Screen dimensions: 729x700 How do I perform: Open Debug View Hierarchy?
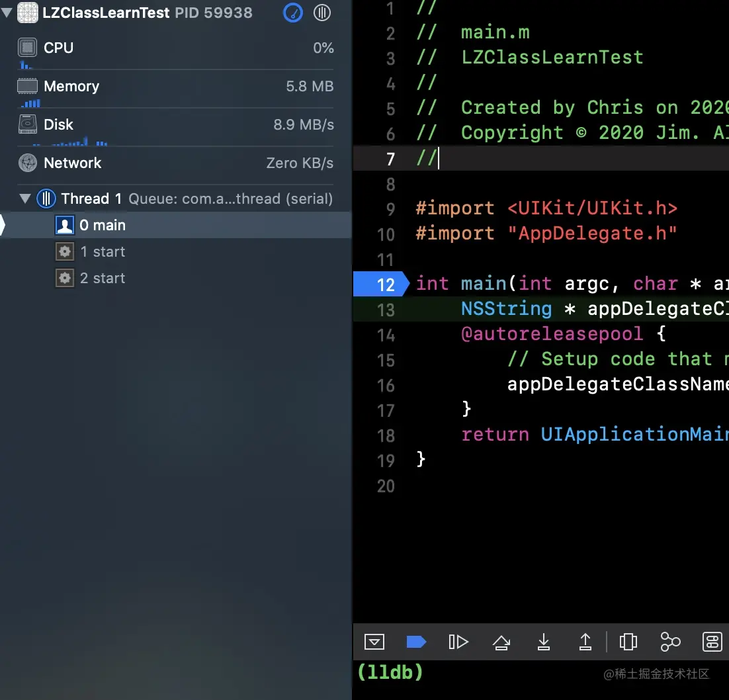pyautogui.click(x=628, y=642)
